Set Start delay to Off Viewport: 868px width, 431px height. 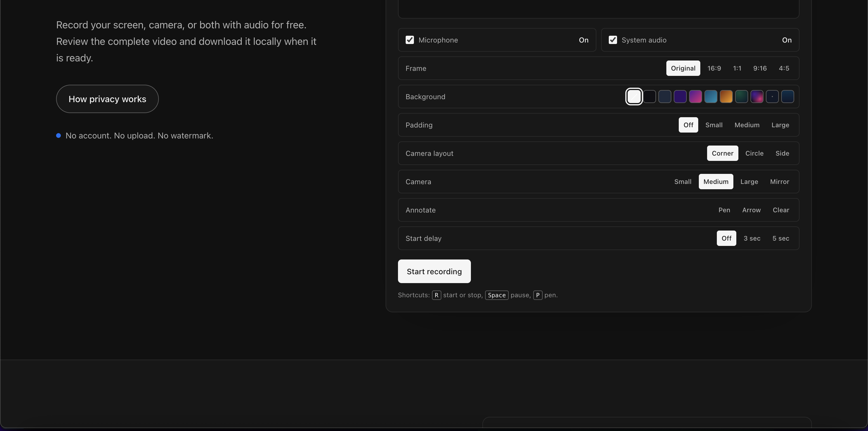click(x=726, y=238)
